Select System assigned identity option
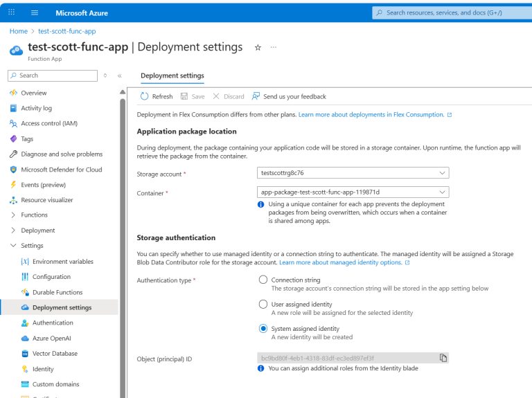The height and width of the screenshot is (398, 532). [263, 329]
